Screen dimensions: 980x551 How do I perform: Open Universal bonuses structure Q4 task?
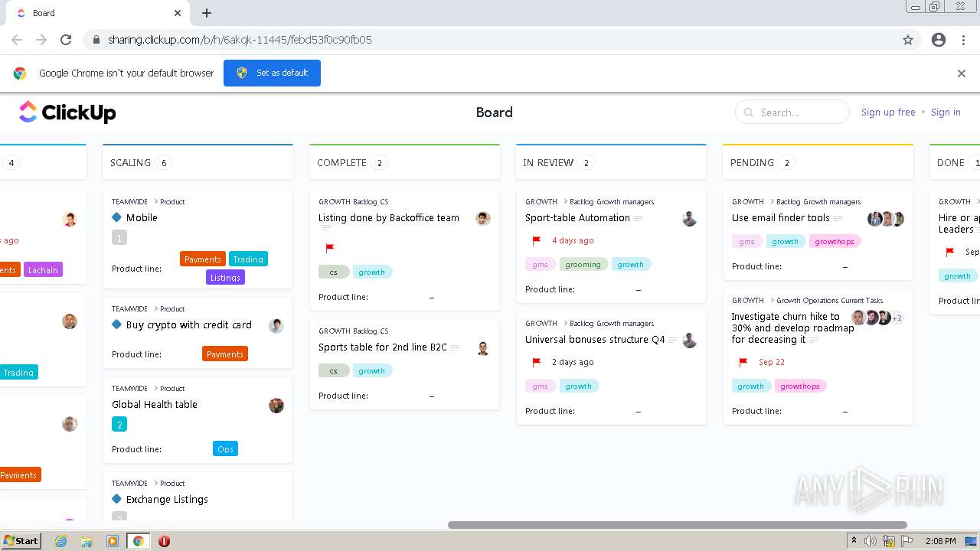[595, 340]
